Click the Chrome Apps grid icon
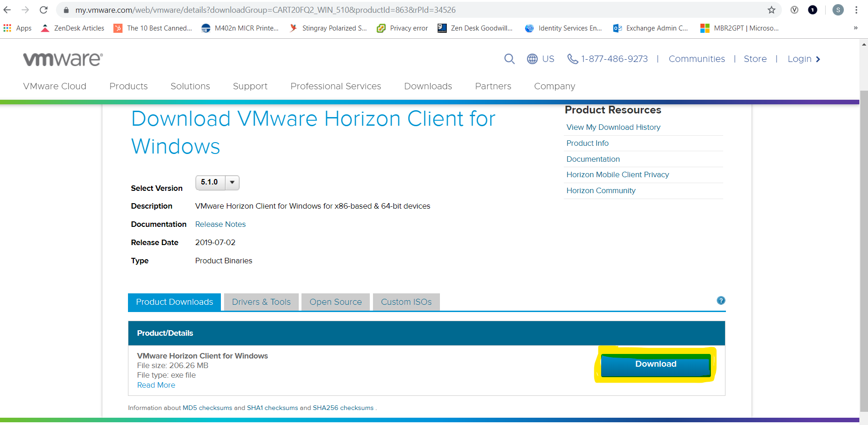The width and height of the screenshot is (868, 425). [7, 28]
